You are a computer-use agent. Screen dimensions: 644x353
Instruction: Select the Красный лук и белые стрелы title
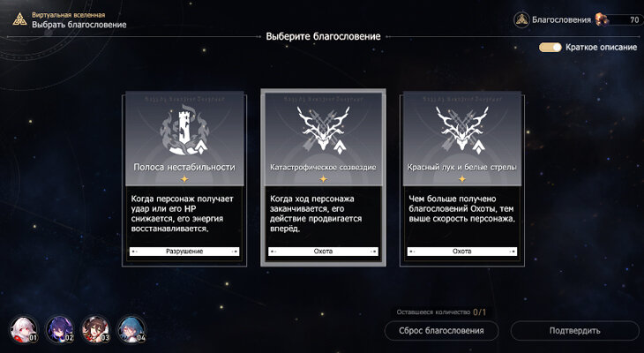tap(462, 168)
